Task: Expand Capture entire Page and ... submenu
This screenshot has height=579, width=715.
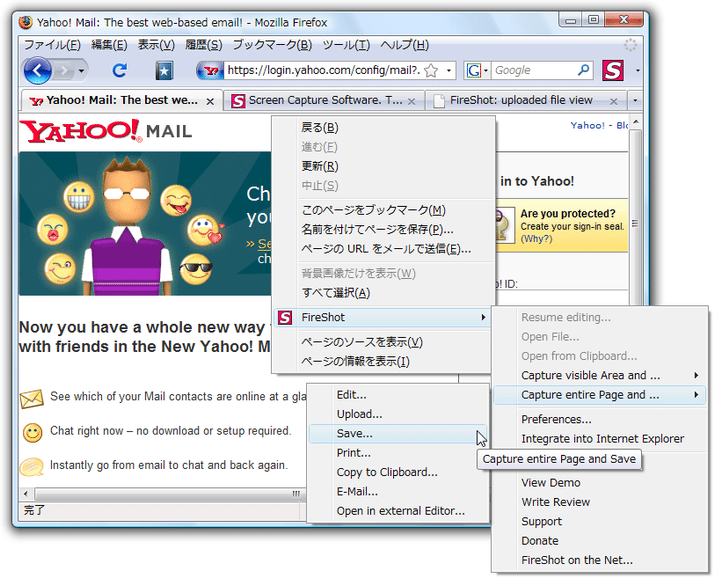Action: coord(600,395)
